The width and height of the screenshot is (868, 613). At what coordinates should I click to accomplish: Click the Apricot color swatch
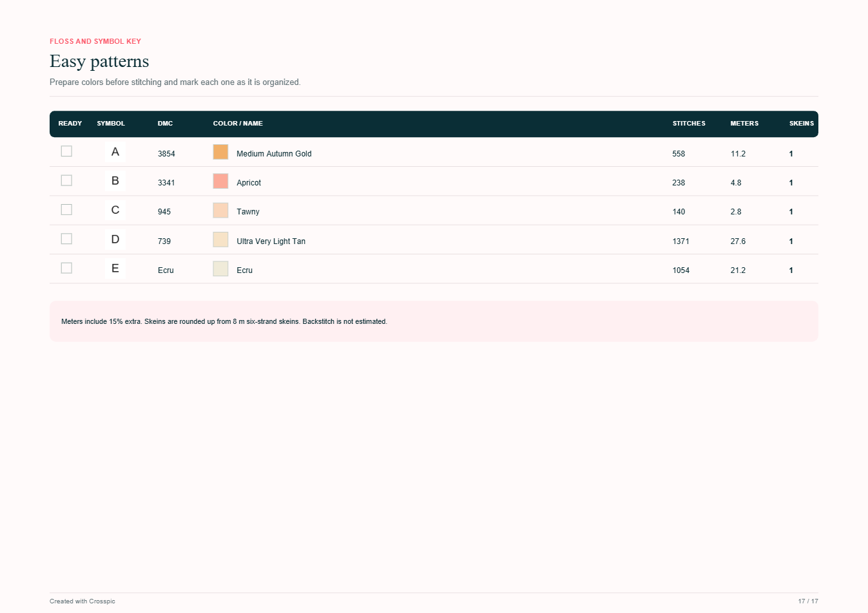tap(220, 181)
